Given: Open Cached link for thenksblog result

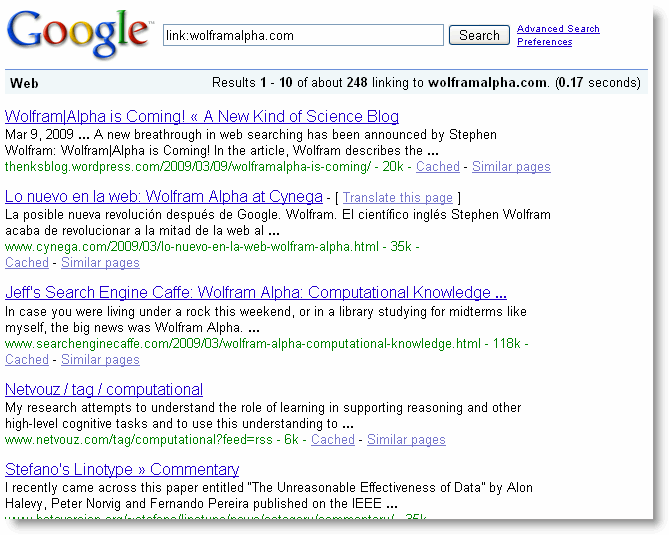Looking at the screenshot, I should tap(438, 166).
